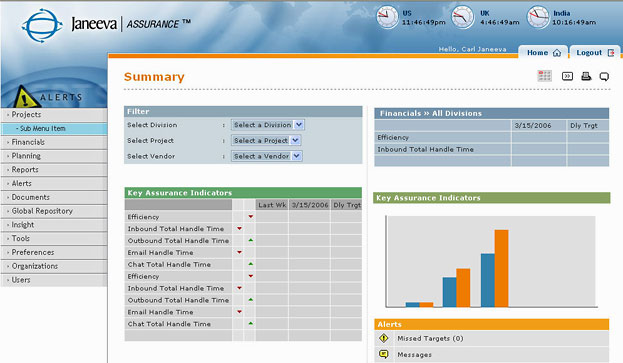
Task: Click the Messages alert link
Action: pos(414,354)
